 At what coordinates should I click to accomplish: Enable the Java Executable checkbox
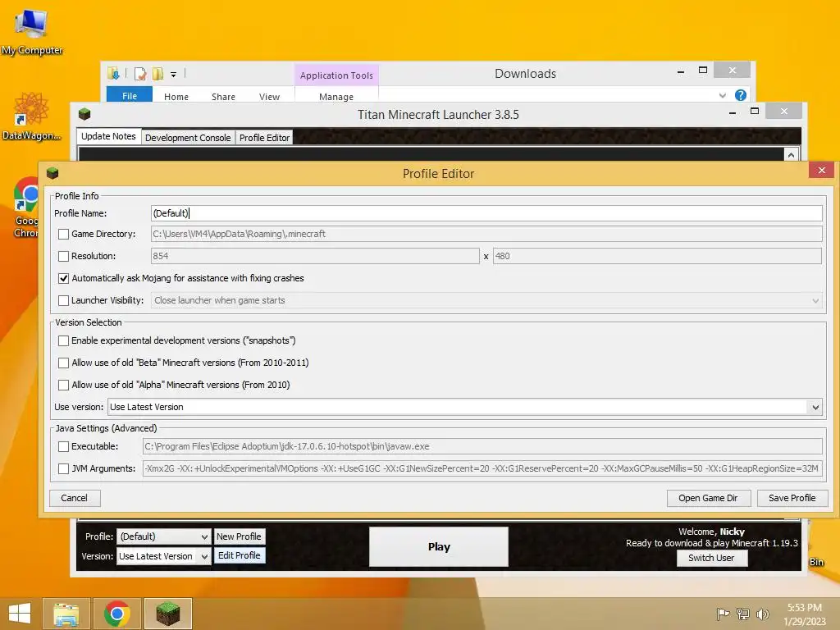coord(64,446)
